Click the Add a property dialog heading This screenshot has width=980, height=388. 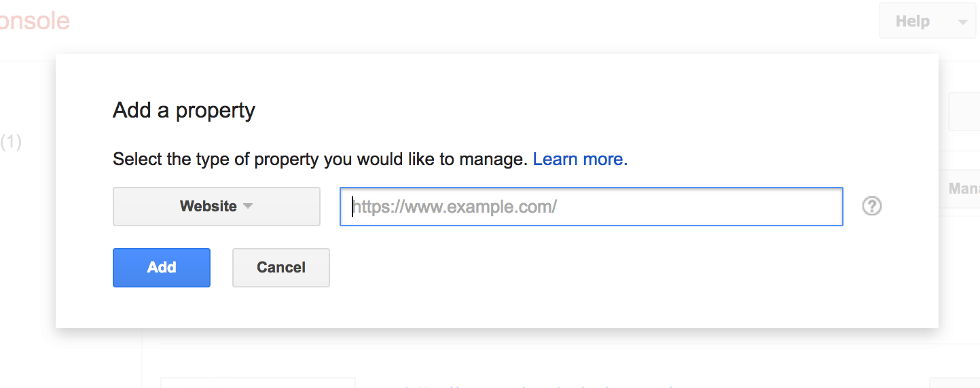pyautogui.click(x=184, y=110)
